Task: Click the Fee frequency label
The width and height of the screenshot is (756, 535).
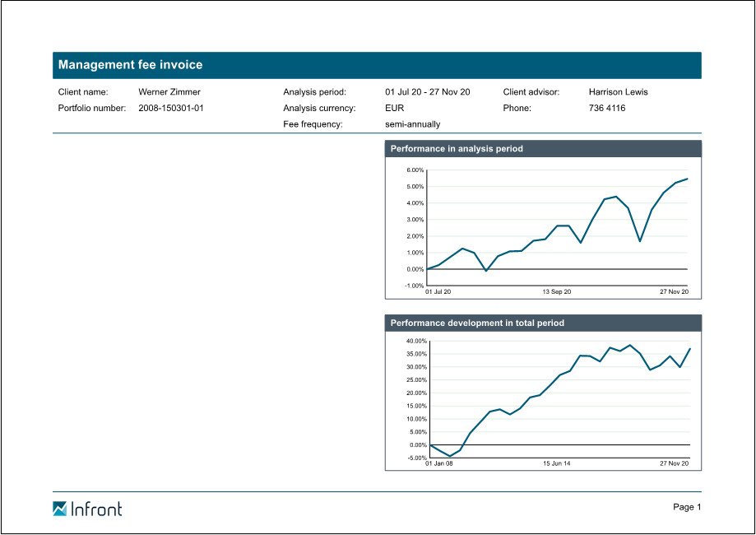Action: [x=313, y=124]
